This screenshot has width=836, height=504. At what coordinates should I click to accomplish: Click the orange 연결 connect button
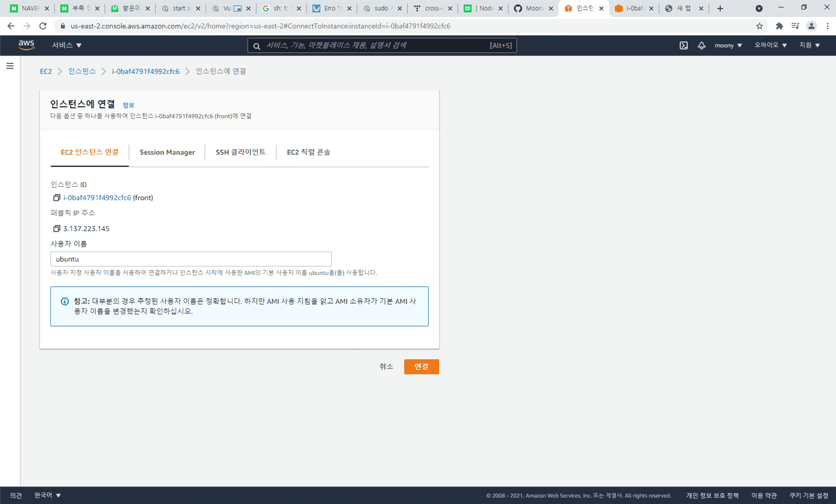click(422, 367)
